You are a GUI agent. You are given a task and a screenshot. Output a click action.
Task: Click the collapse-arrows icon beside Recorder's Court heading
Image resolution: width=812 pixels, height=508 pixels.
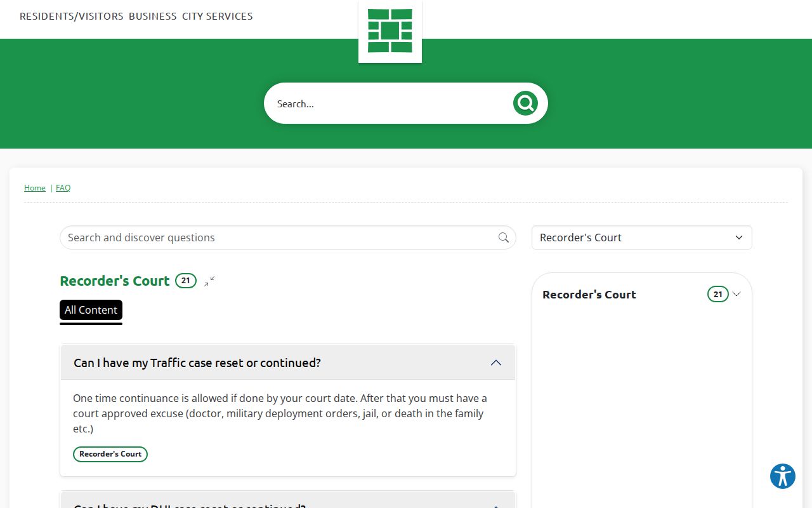[x=209, y=281]
